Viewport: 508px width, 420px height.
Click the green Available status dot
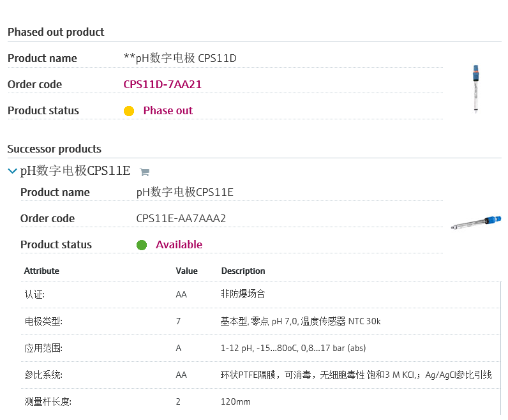point(142,245)
